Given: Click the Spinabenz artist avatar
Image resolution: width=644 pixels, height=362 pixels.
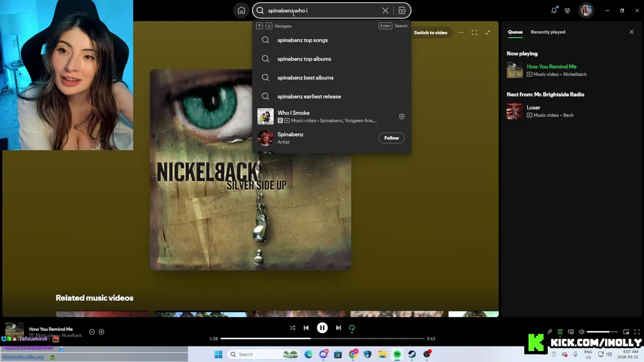Looking at the screenshot, I should 266,138.
